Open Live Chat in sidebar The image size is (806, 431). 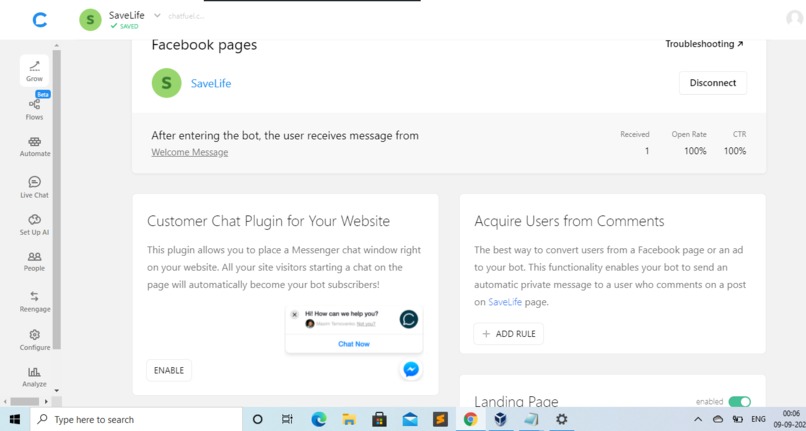tap(34, 187)
